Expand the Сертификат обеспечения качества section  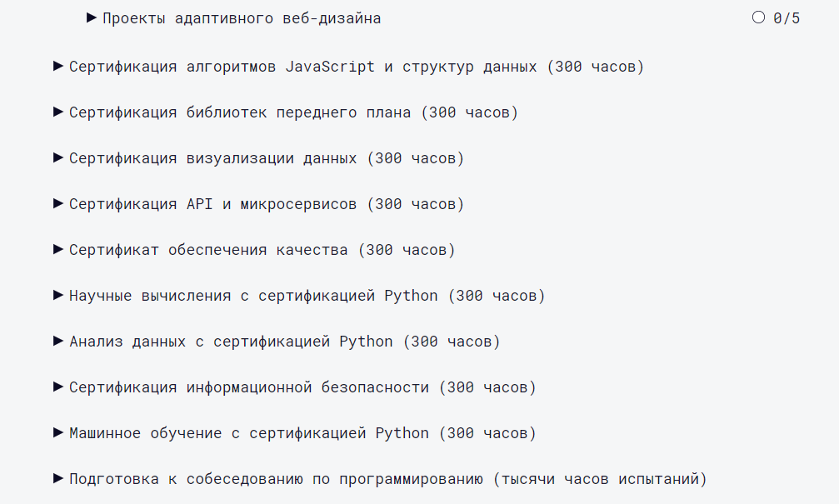point(58,249)
